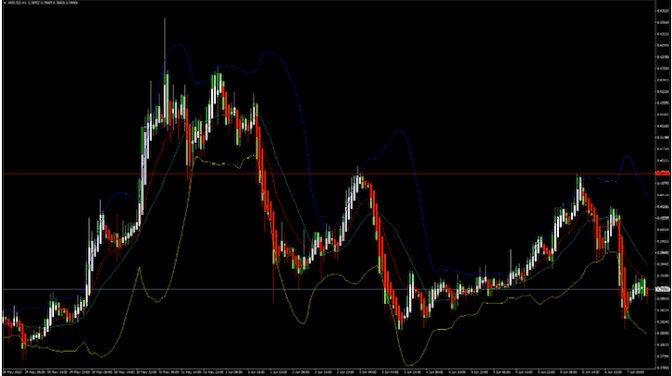Image resolution: width=672 pixels, height=376 pixels.
Task: Select the red horizontal price level line
Action: [x=329, y=174]
